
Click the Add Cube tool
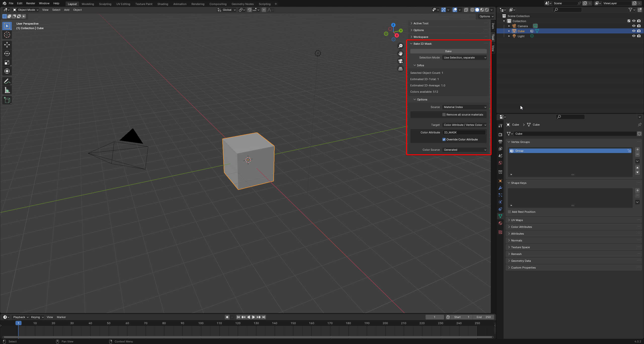[x=7, y=100]
